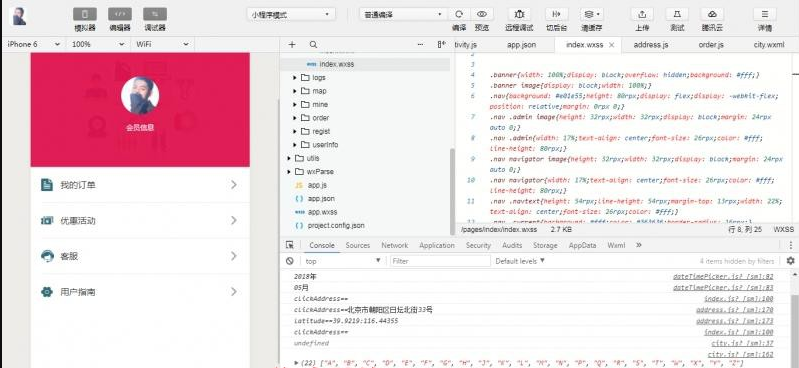This screenshot has width=799, height=368.
Task: Open 客服 in simulator
Action: click(x=140, y=256)
